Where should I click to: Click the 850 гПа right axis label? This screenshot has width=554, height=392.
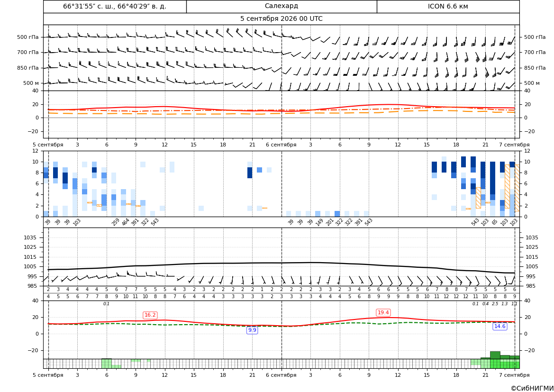(x=535, y=68)
